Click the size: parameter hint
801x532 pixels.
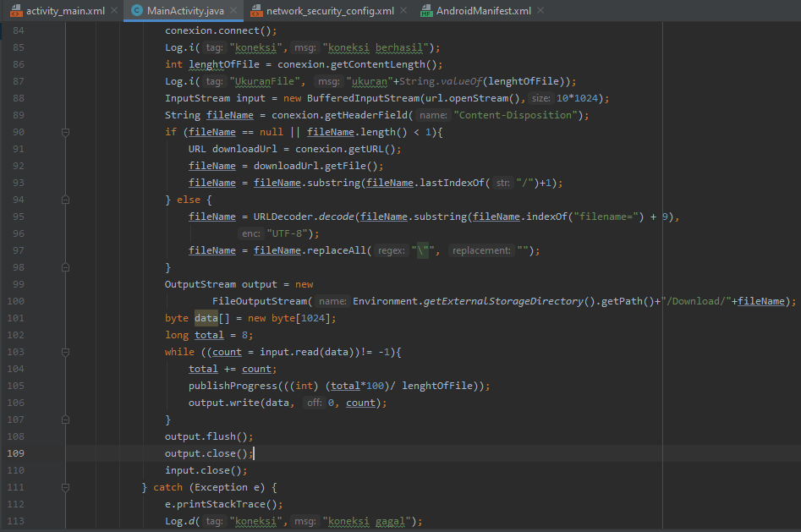tap(540, 98)
